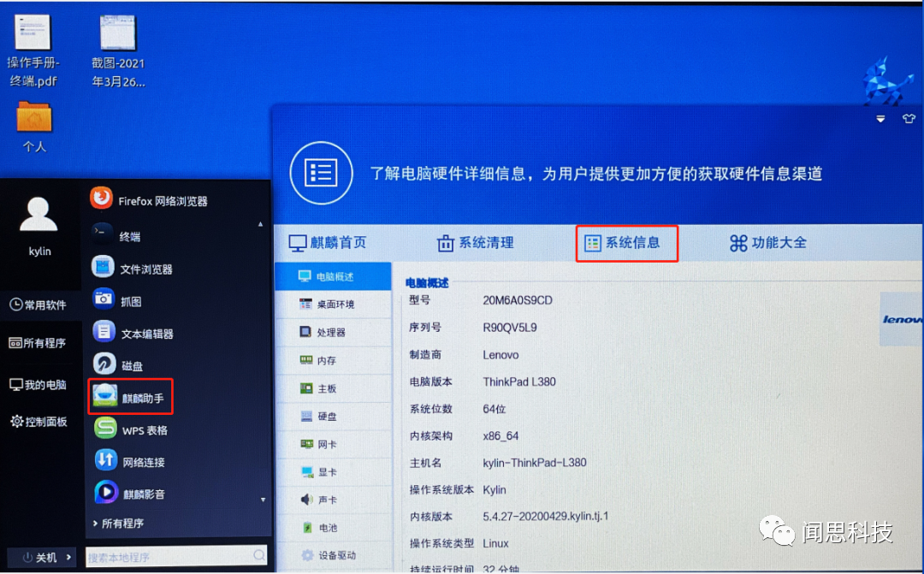This screenshot has width=924, height=574.
Task: Switch to 系统信息 tab
Action: [622, 242]
